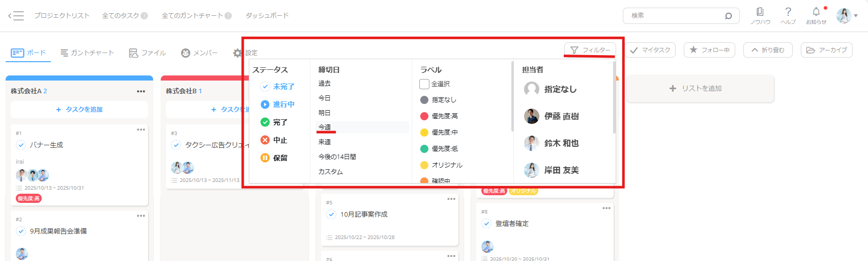
Task: Switch to the ガントチャート tab
Action: pyautogui.click(x=87, y=53)
